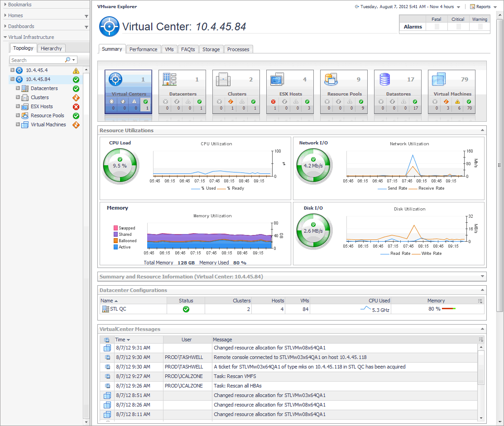Click the warning icon beside 10.4.45.4
Screen dimensions: 504x426
point(76,71)
